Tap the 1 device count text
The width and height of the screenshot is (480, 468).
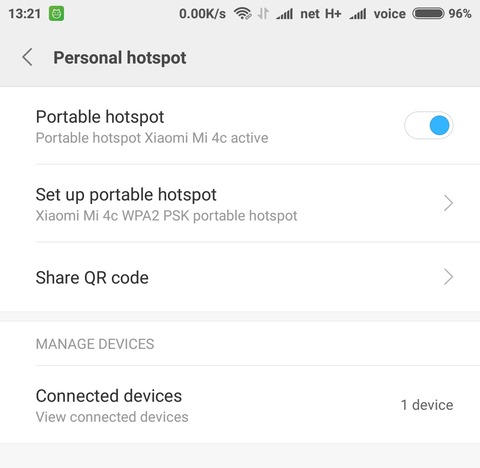[x=427, y=405]
